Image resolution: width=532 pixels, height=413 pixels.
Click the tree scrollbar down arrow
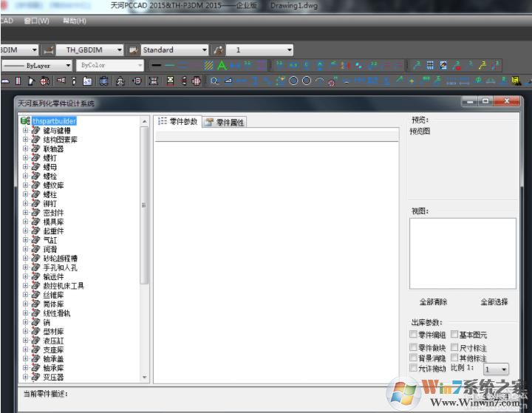click(x=144, y=377)
